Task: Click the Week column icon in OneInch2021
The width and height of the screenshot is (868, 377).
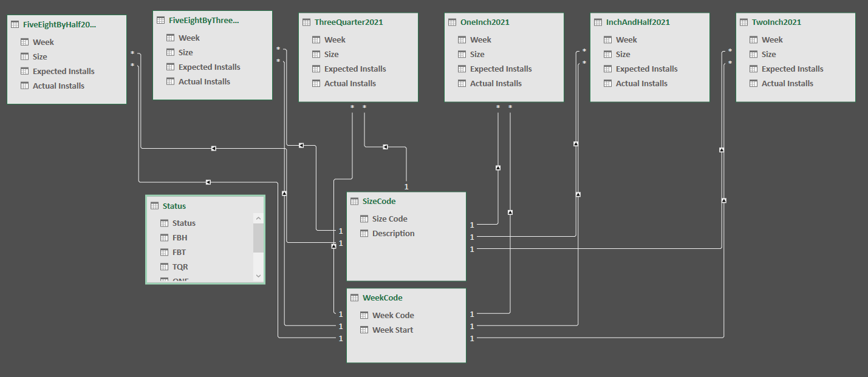Action: click(x=462, y=40)
